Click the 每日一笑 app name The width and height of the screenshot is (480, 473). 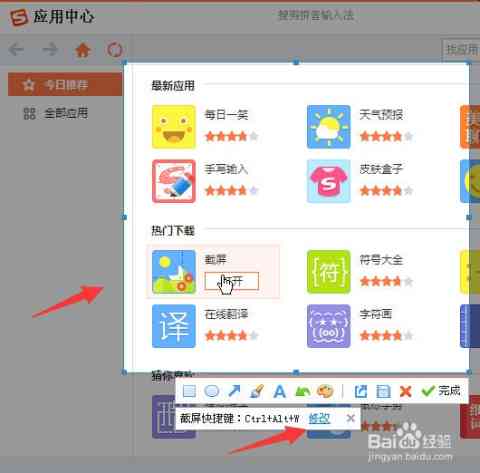coord(226,115)
